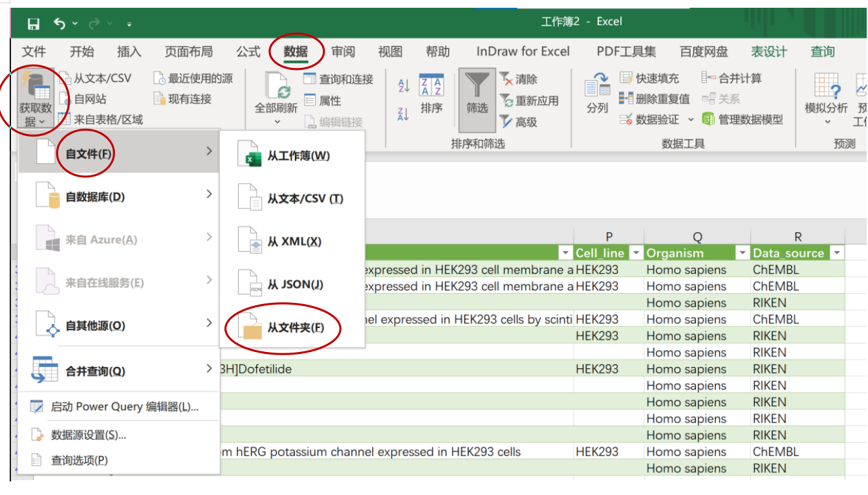Switch to the 插入 (Insert) tab

click(x=129, y=52)
